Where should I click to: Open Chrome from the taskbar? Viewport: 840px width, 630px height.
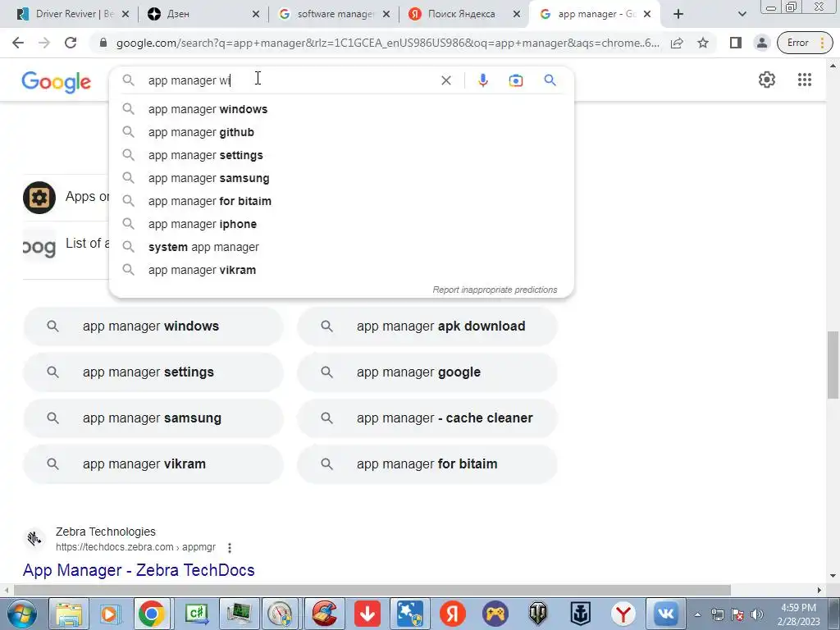152,614
